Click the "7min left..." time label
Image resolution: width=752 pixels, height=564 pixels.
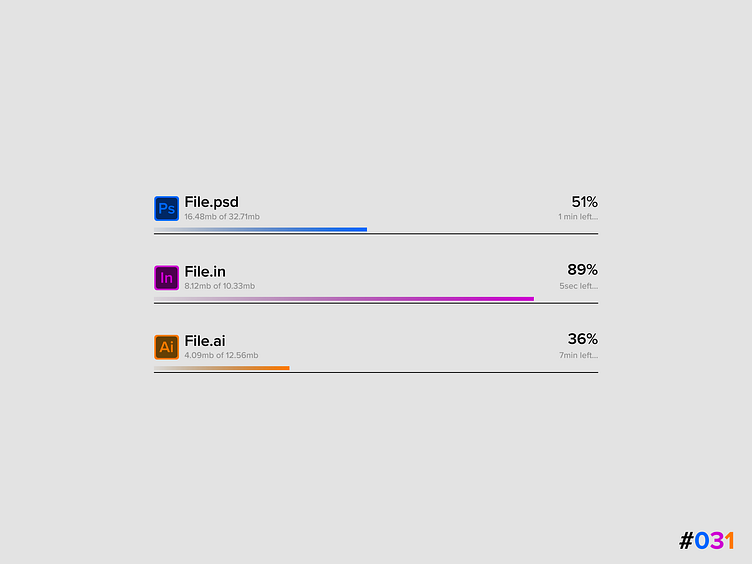(x=578, y=355)
